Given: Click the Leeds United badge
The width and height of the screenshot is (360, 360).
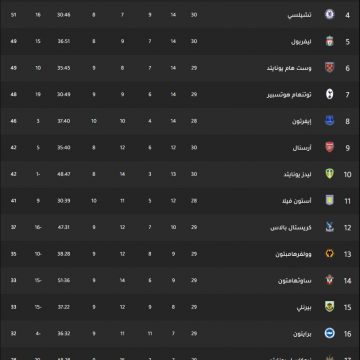Looking at the screenshot, I should (329, 174).
